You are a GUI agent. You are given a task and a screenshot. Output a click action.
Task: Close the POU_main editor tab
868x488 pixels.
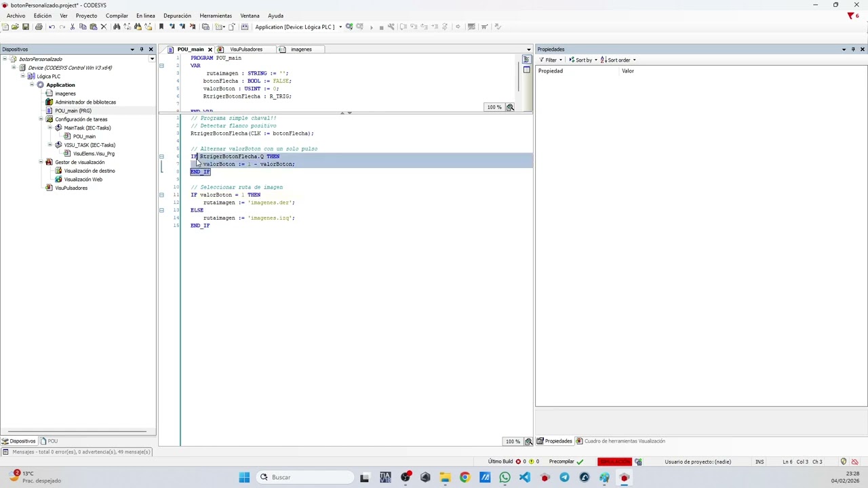pos(210,49)
